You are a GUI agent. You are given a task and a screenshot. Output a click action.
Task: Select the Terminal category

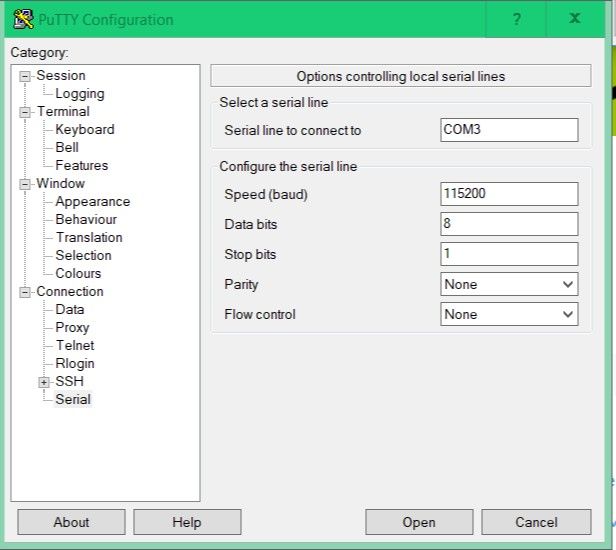pos(63,112)
